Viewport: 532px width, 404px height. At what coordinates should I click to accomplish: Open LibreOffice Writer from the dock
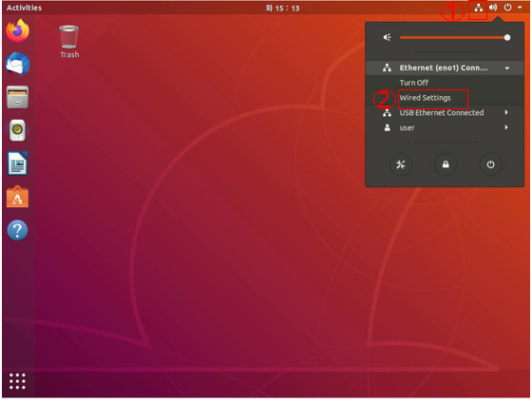(17, 164)
